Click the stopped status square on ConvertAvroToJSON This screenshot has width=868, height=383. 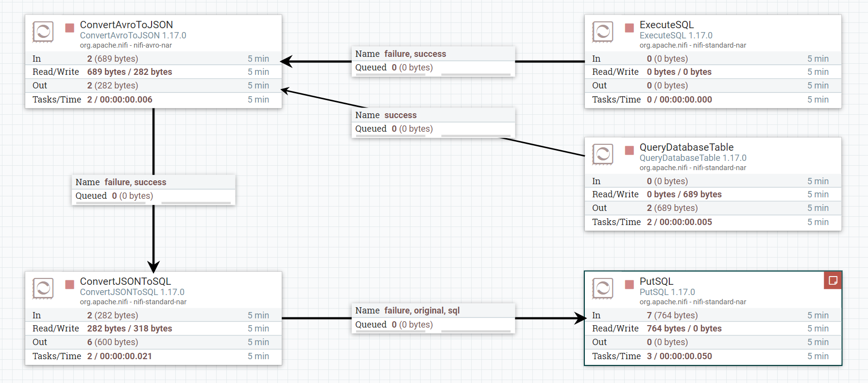[70, 28]
